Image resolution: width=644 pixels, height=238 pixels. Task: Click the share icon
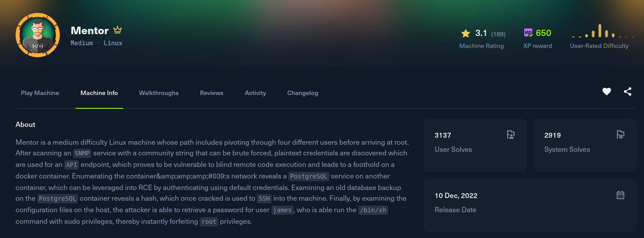[x=628, y=91]
